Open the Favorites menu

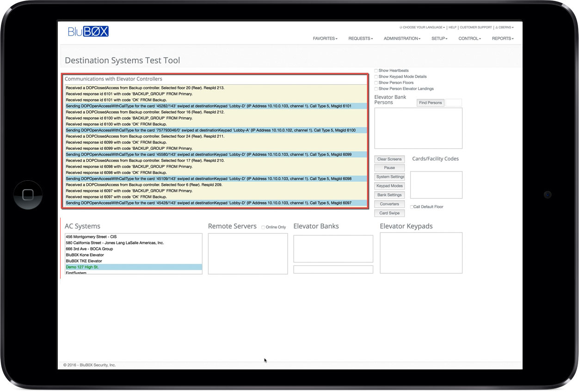pos(325,39)
